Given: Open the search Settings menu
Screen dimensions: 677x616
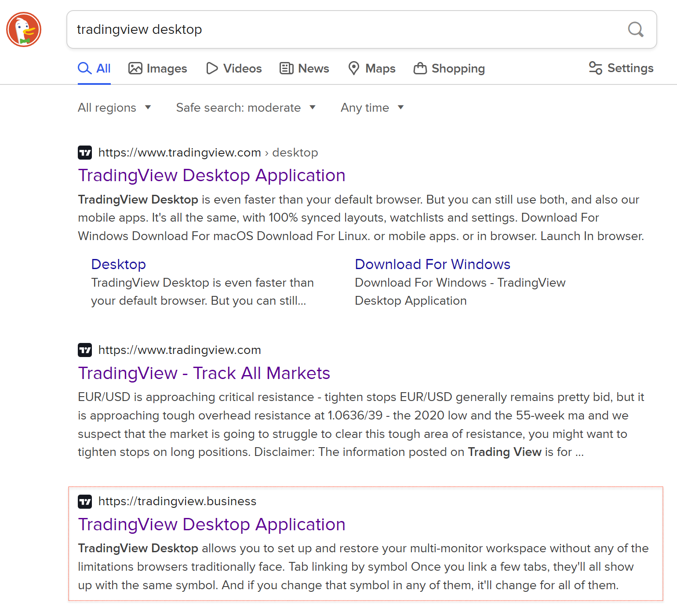Looking at the screenshot, I should (621, 68).
